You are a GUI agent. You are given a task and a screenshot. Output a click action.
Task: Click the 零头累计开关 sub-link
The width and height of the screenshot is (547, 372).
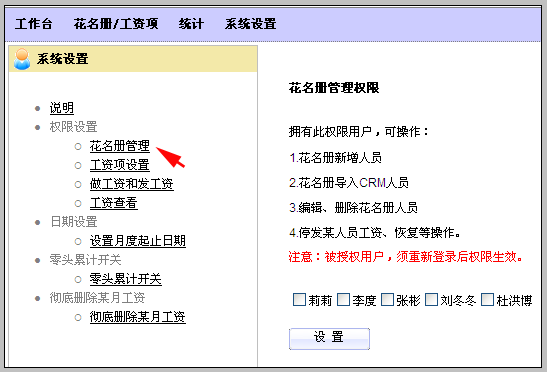pyautogui.click(x=126, y=279)
